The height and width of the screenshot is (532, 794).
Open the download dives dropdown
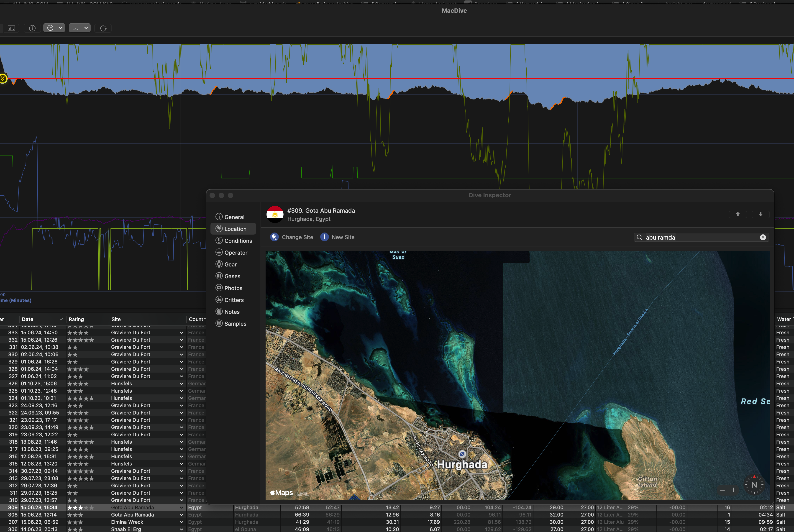coord(80,28)
